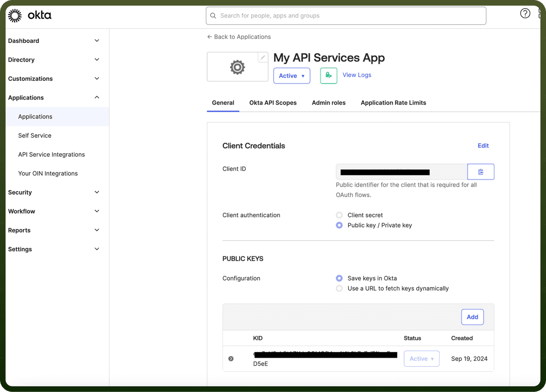Image resolution: width=546 pixels, height=392 pixels.
Task: Switch to the Okta API Scopes tab
Action: (x=272, y=103)
